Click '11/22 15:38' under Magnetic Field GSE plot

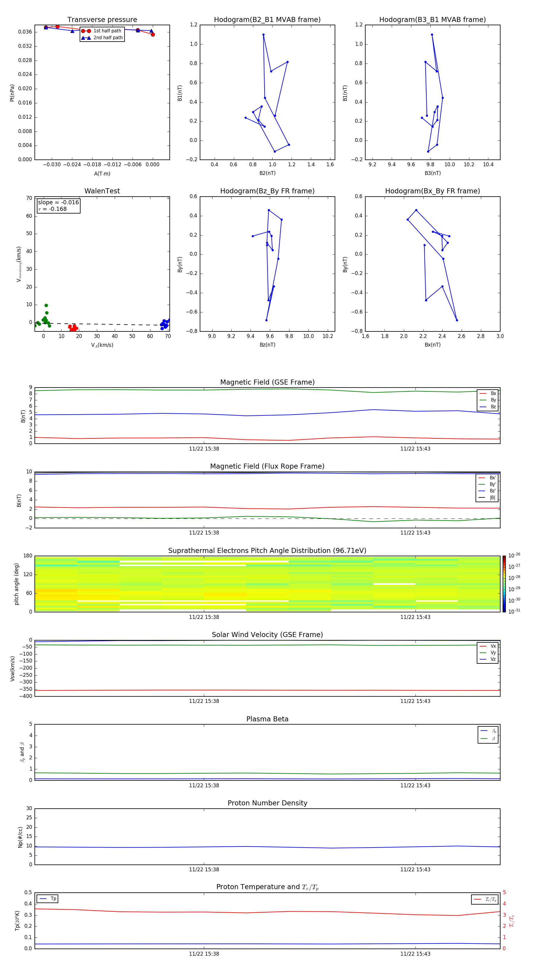[x=204, y=448]
